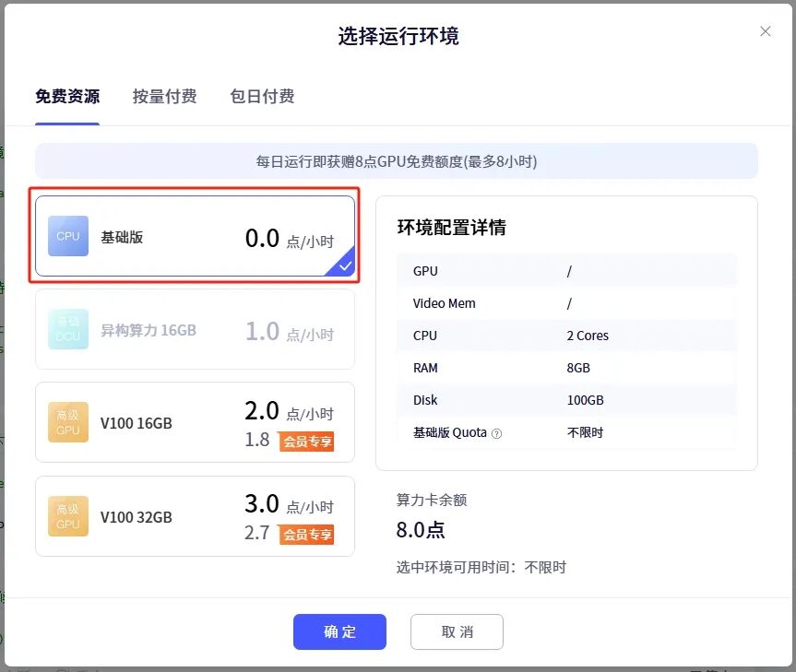
Task: Click the blue CPU icon of 基础版
Action: [68, 236]
